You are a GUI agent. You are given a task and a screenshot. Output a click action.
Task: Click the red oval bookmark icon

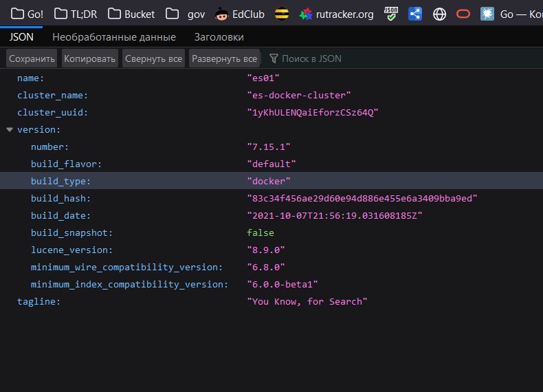point(463,14)
